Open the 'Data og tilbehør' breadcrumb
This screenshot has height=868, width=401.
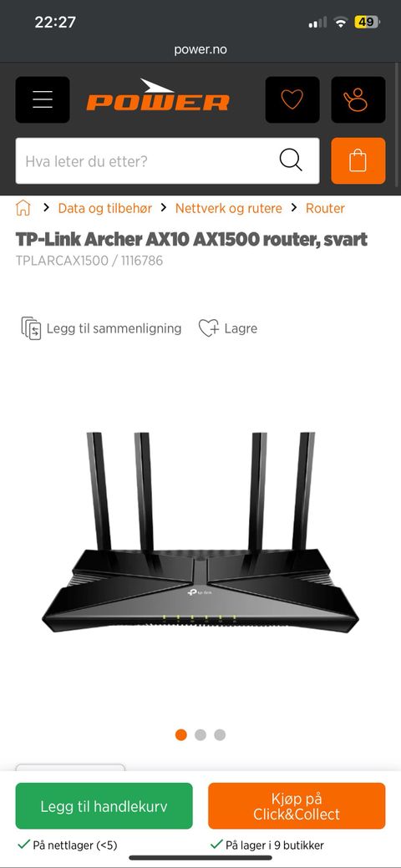(x=104, y=208)
